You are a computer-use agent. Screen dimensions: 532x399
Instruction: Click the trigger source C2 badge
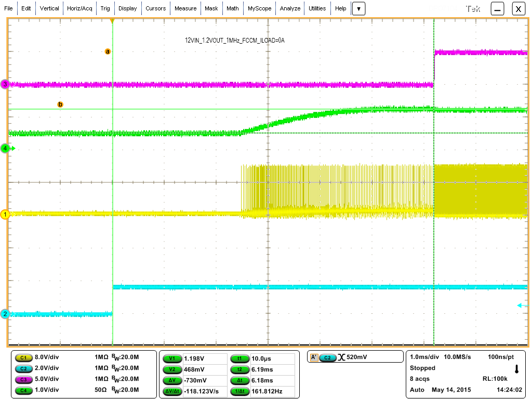[x=328, y=357]
